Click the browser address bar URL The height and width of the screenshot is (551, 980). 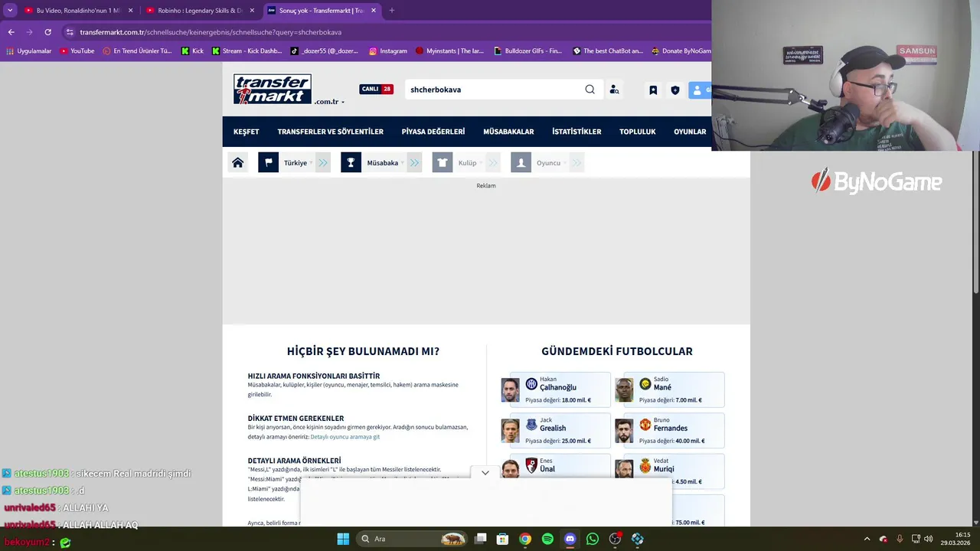click(211, 32)
